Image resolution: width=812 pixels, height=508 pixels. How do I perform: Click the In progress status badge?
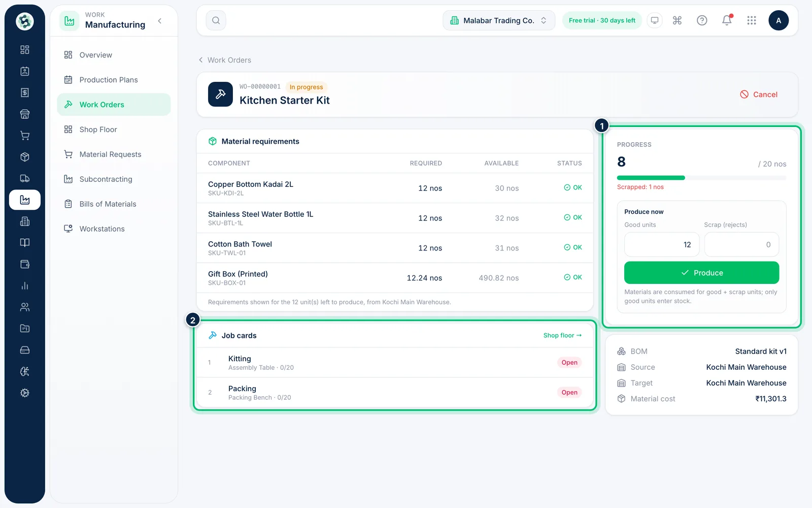coord(306,87)
